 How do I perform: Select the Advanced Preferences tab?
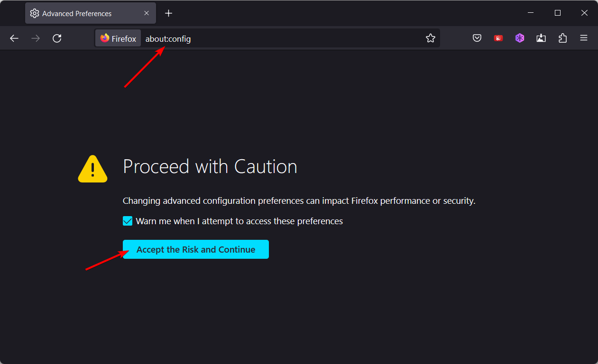coord(91,13)
